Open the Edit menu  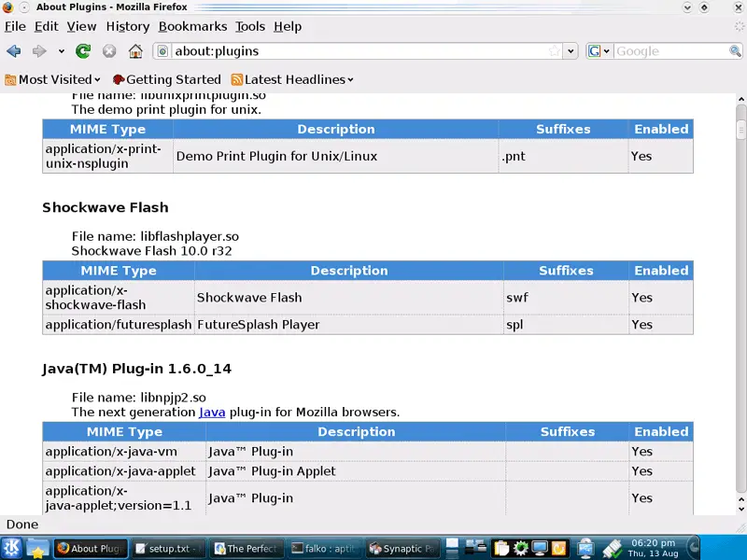click(x=46, y=27)
